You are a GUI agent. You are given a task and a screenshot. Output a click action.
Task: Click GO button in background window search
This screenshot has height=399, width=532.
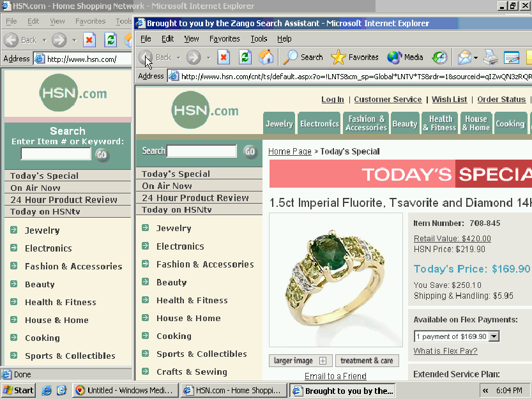[102, 155]
